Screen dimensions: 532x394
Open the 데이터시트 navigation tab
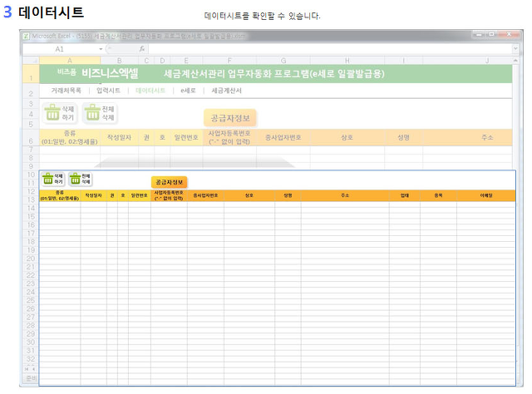[x=150, y=91]
